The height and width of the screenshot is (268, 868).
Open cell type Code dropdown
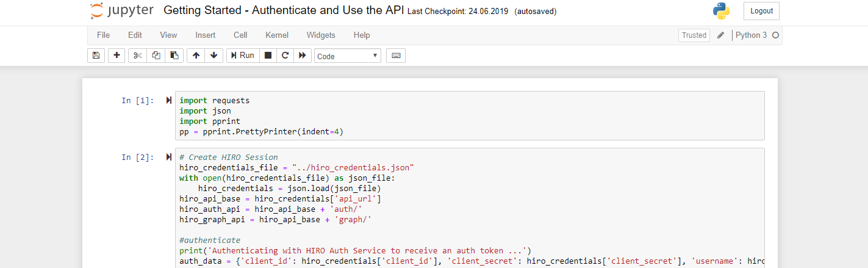click(x=348, y=56)
